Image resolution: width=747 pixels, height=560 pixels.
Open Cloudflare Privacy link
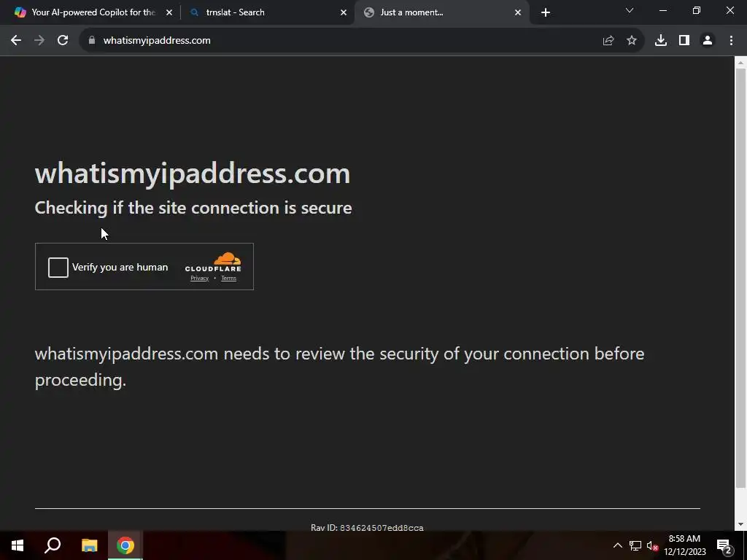[x=200, y=278]
